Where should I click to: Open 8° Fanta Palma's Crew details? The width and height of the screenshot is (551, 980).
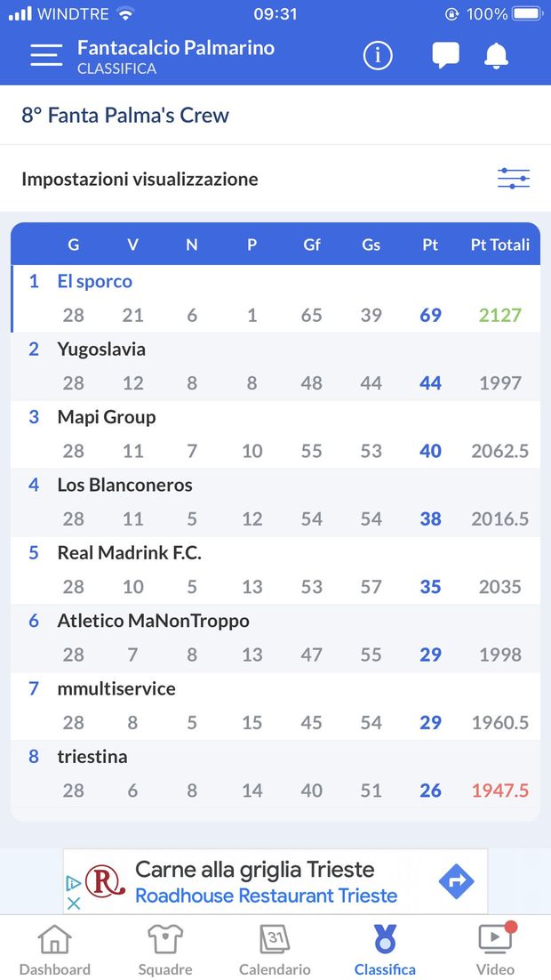coord(125,116)
